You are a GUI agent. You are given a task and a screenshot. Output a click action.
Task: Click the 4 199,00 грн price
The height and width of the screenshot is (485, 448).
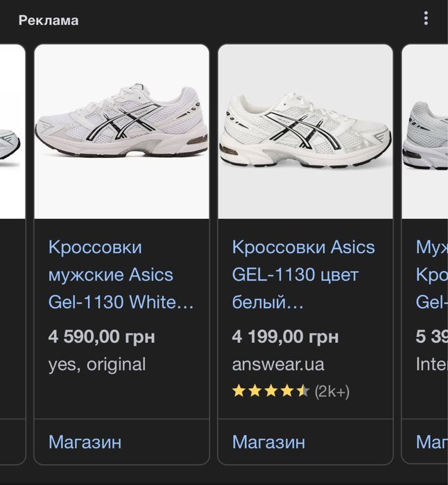point(285,337)
